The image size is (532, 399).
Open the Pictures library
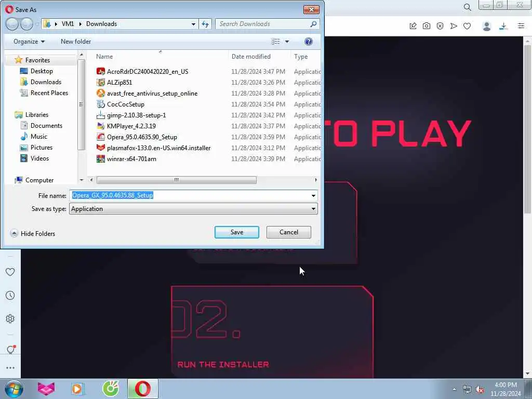click(x=42, y=147)
